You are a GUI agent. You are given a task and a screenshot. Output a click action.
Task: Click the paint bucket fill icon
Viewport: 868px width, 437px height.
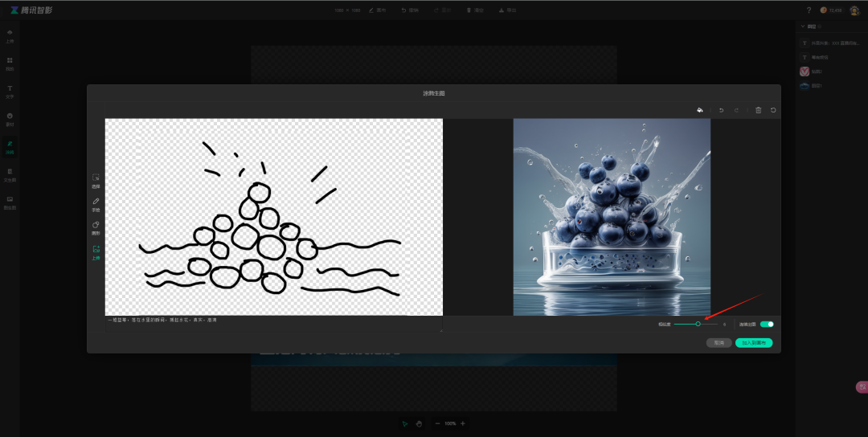coord(699,110)
